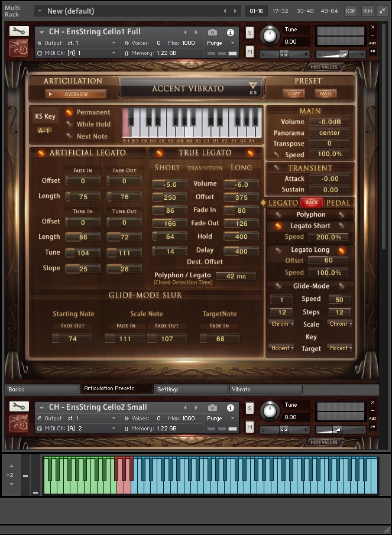This screenshot has width=392, height=535.
Task: Open the left Chrom scale dropdown
Action: 282,324
